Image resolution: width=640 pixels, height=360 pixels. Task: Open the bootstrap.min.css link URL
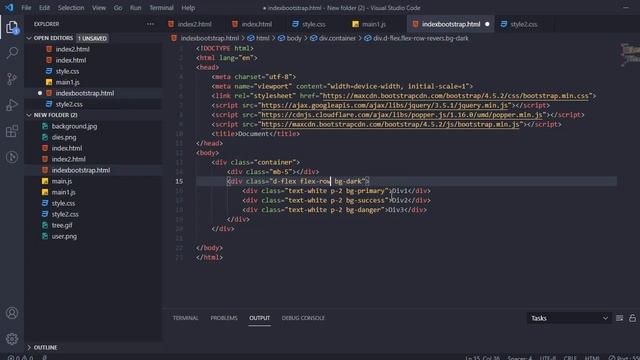(x=456, y=96)
